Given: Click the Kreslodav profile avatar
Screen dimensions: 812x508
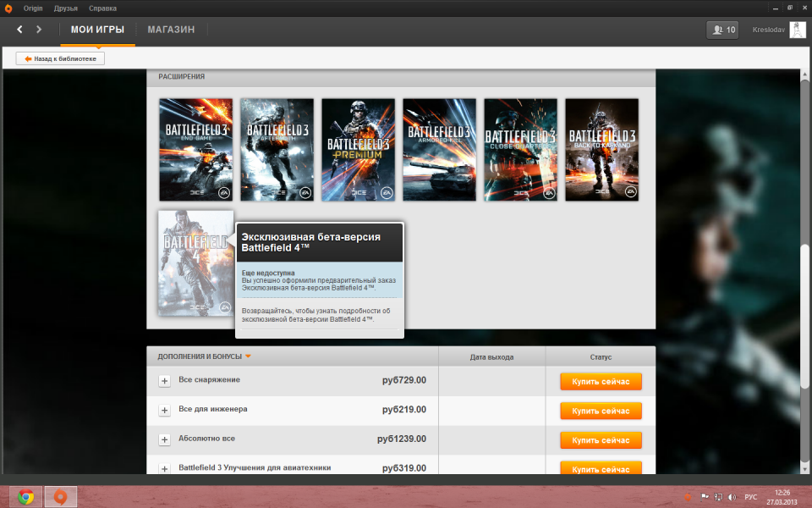Looking at the screenshot, I should [797, 30].
